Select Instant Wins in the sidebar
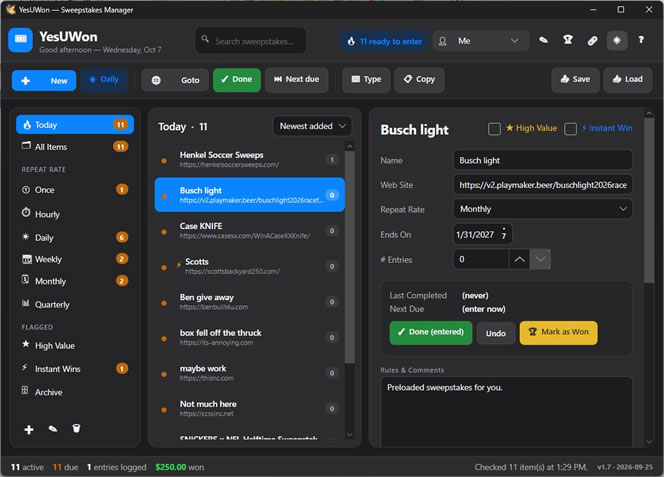664x477 pixels. (x=75, y=369)
